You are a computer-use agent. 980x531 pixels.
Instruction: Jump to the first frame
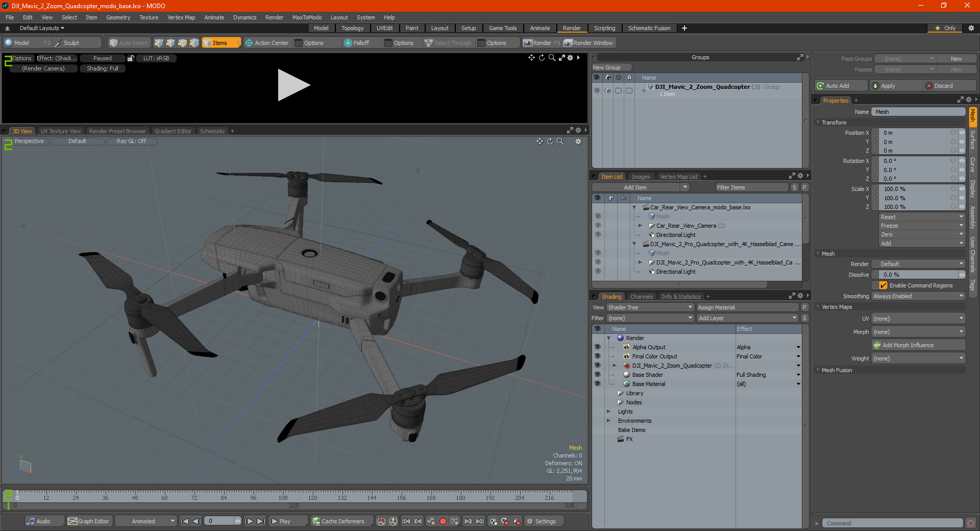pyautogui.click(x=185, y=521)
